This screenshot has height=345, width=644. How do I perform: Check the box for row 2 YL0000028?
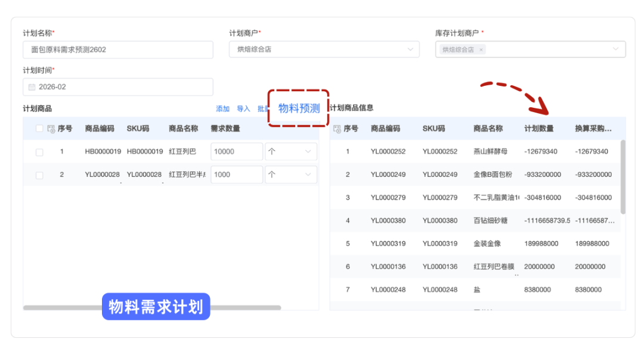39,175
